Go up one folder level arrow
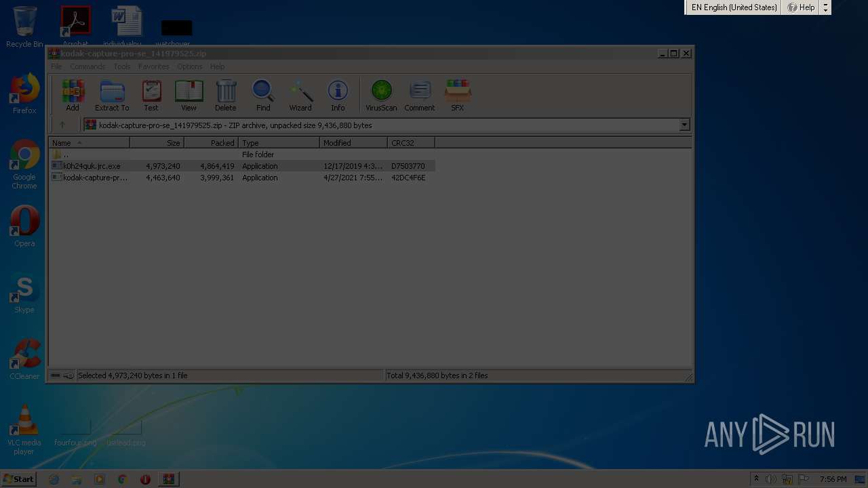Viewport: 868px width, 488px height. pos(62,125)
